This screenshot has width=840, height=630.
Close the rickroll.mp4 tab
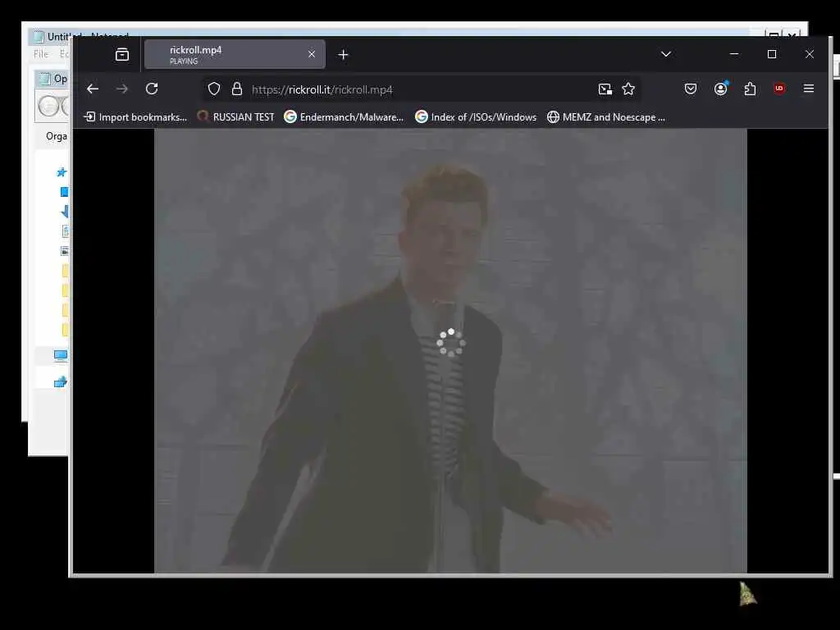click(x=311, y=54)
